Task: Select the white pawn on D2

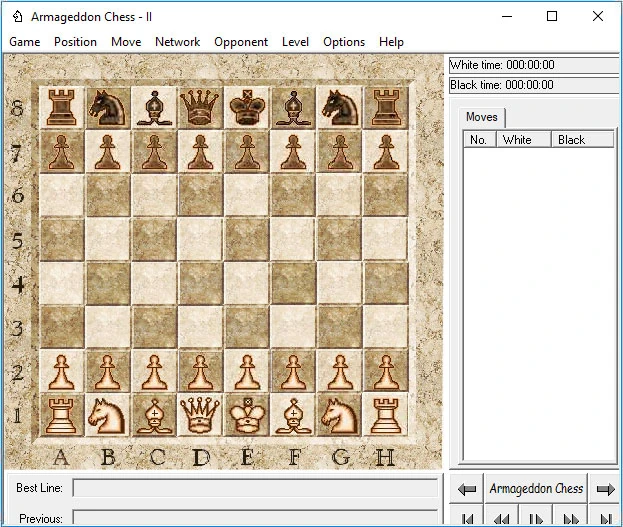Action: 200,372
